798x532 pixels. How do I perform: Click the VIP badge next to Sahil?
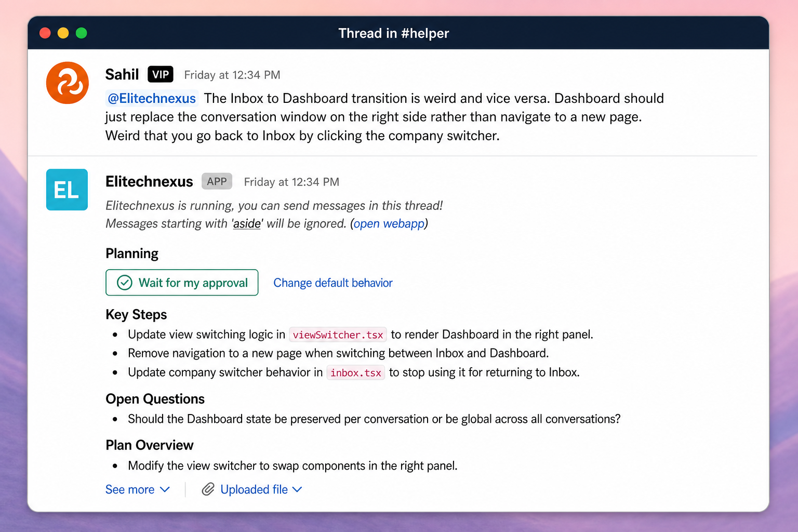tap(161, 74)
